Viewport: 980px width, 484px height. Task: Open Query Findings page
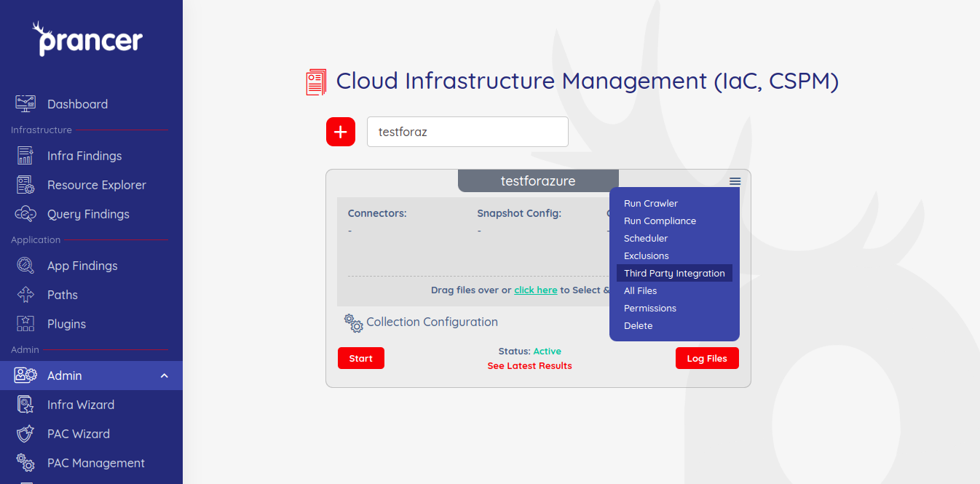tap(88, 214)
